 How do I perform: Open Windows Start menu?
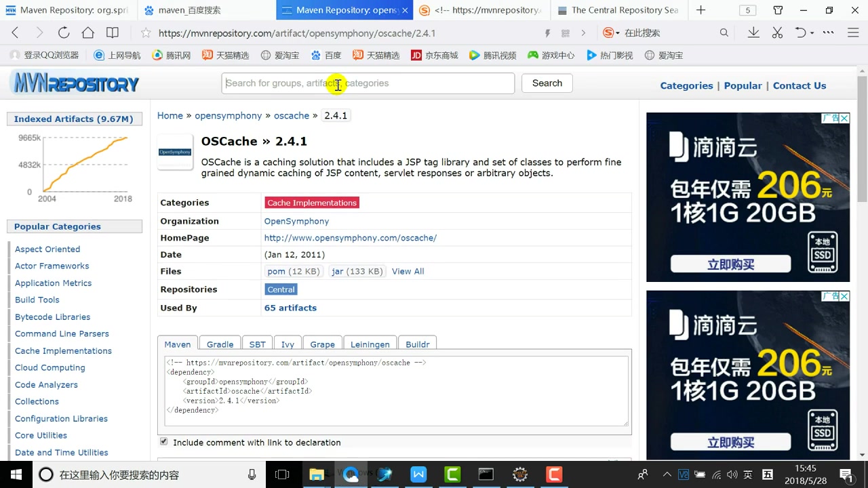(16, 474)
